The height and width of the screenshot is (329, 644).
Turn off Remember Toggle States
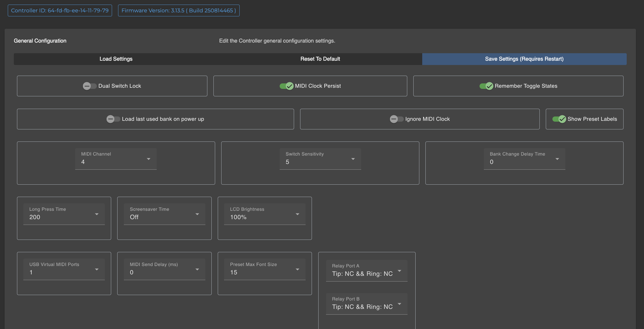pos(486,86)
